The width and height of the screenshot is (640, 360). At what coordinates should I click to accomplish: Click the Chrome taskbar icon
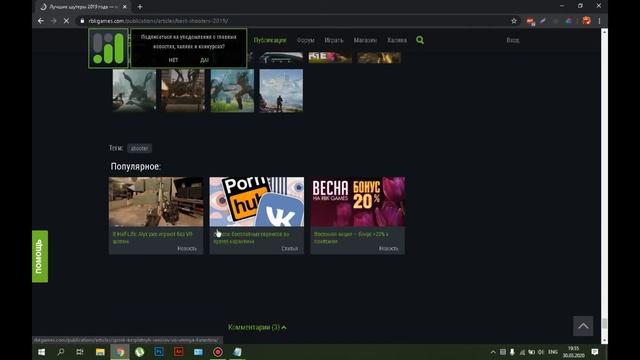[120, 352]
